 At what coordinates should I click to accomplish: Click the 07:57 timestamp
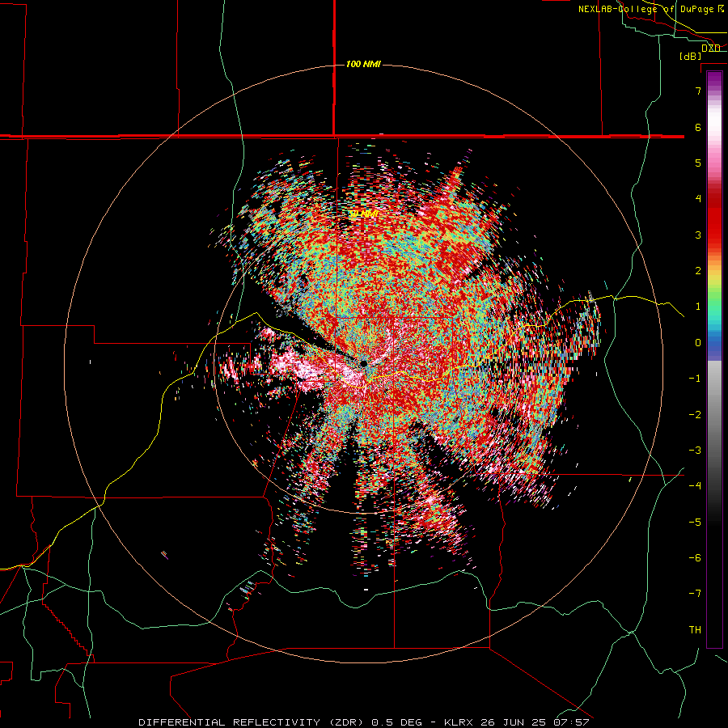tap(571, 722)
